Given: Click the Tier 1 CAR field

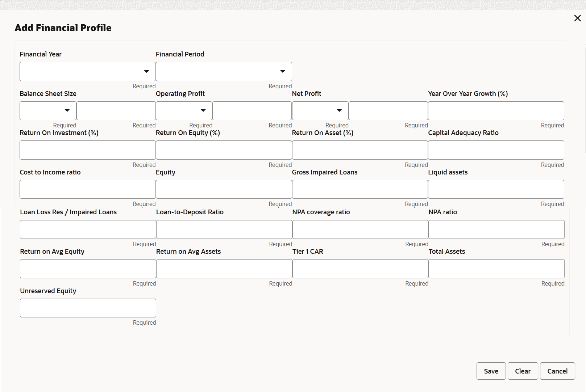Looking at the screenshot, I should [360, 269].
